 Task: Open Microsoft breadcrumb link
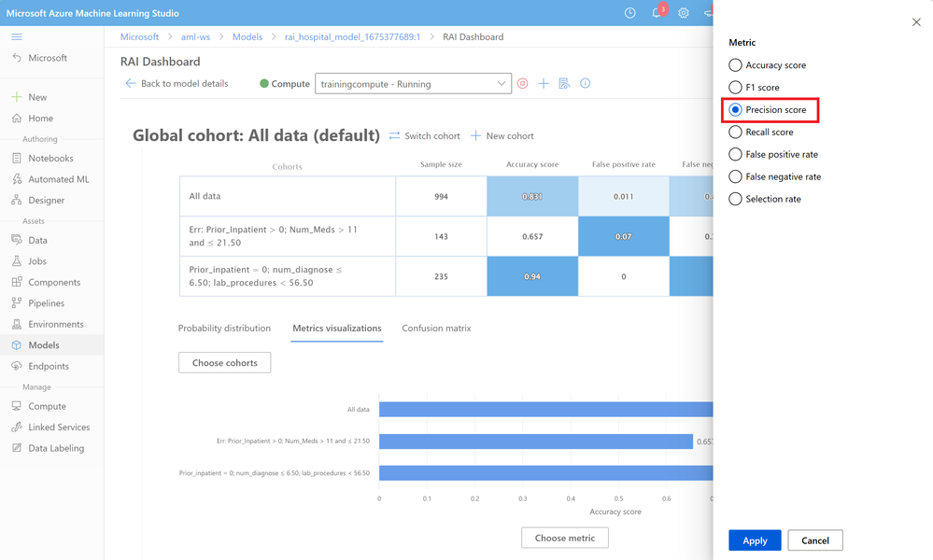[x=139, y=36]
